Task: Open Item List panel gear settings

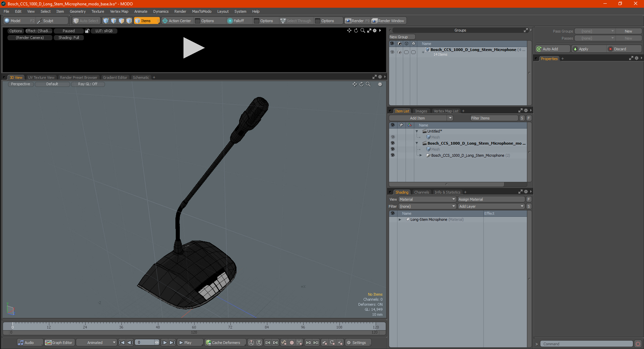Action: coord(526,110)
